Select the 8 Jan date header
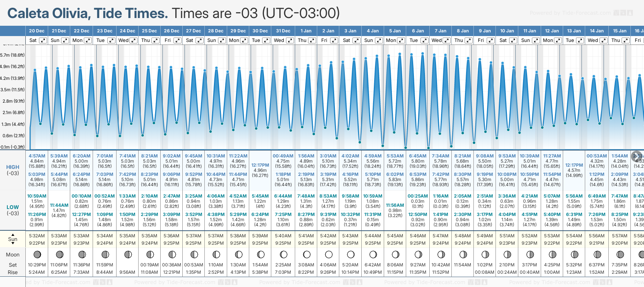Viewport: 644px width, 287px height. click(x=462, y=31)
